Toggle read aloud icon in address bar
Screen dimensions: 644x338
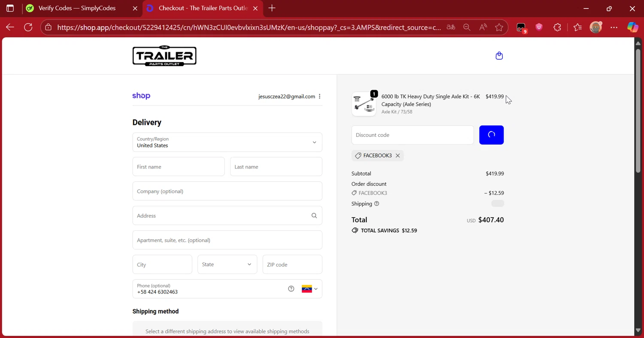pos(483,27)
